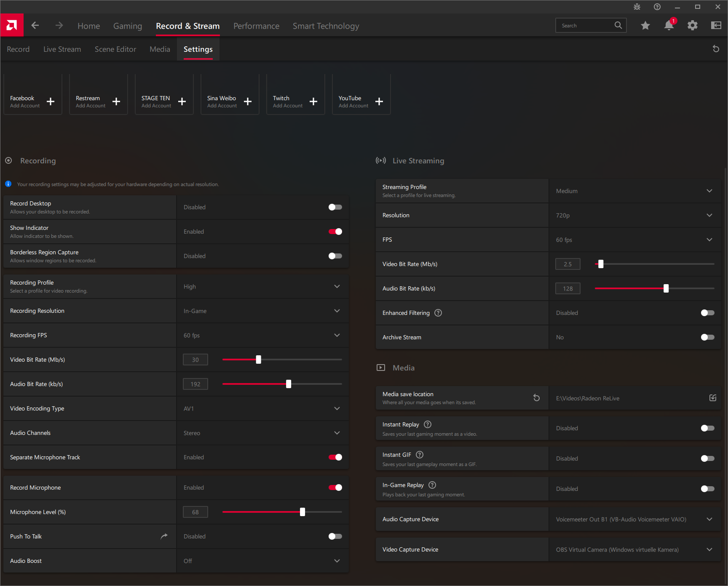The height and width of the screenshot is (586, 728).
Task: Open the Record subtab
Action: pos(18,49)
